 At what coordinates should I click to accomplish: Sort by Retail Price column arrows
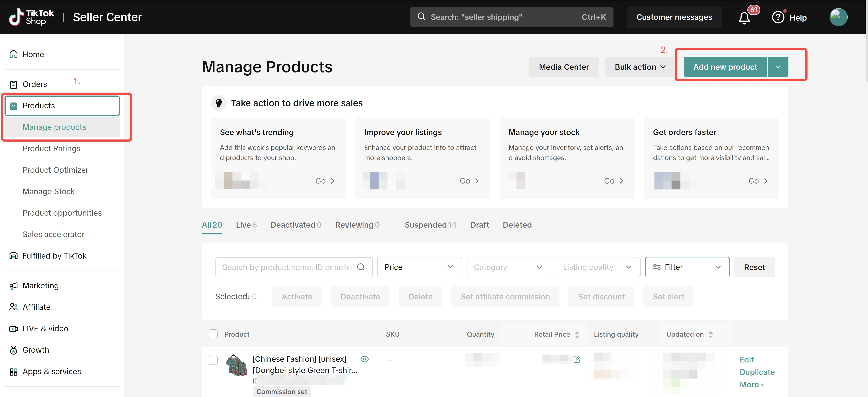click(577, 334)
